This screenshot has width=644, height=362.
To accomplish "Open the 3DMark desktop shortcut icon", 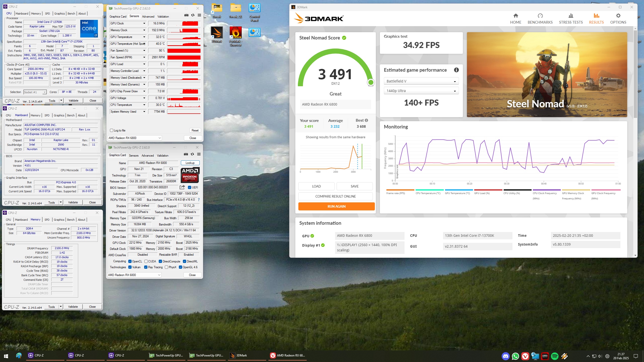I will tap(217, 35).
